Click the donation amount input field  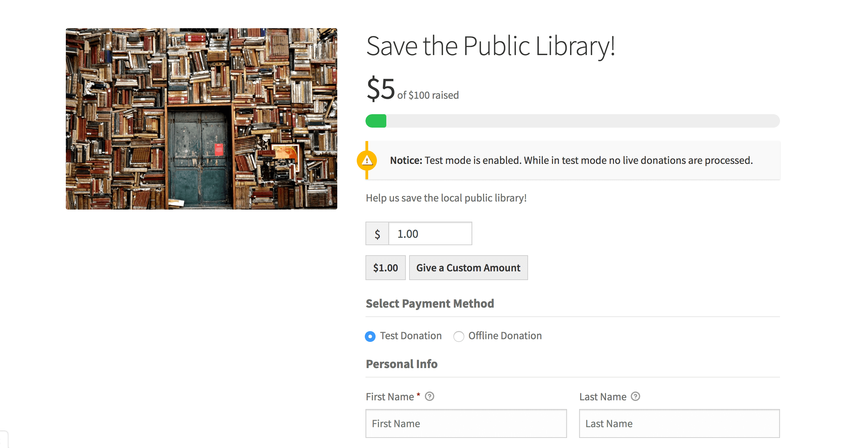(x=430, y=234)
